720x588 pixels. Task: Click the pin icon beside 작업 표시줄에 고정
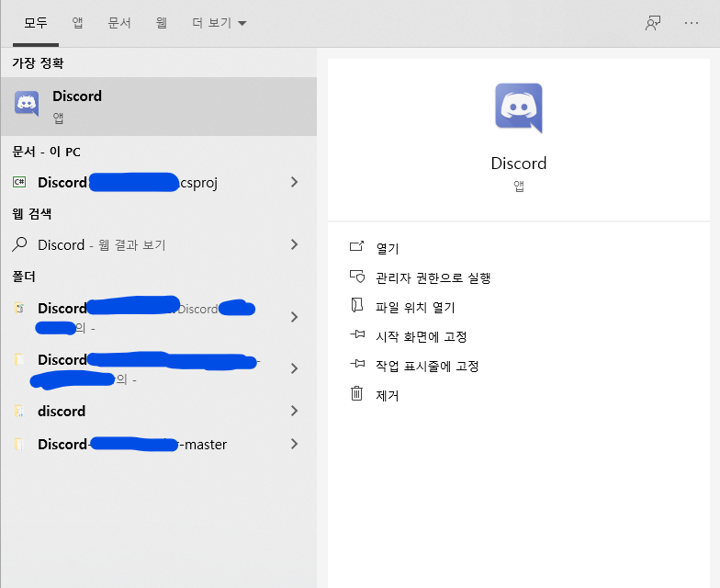(x=357, y=364)
